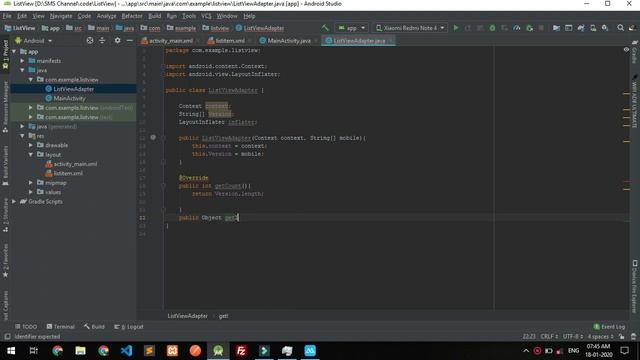
Task: Open FileZilla from the taskbar
Action: [241, 351]
